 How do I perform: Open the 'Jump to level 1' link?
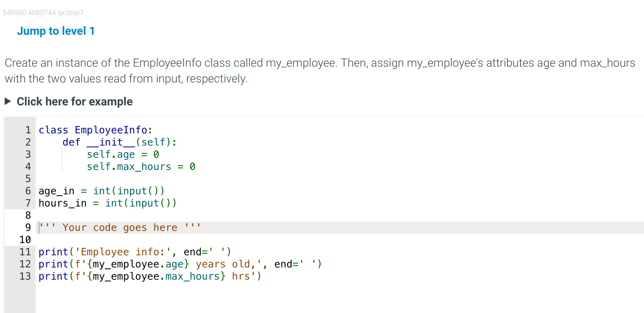[56, 31]
